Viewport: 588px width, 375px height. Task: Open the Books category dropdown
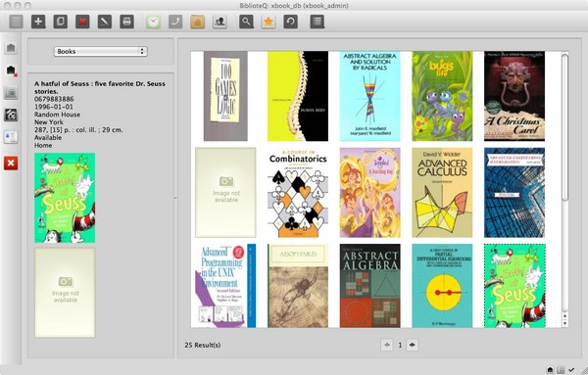[x=101, y=51]
